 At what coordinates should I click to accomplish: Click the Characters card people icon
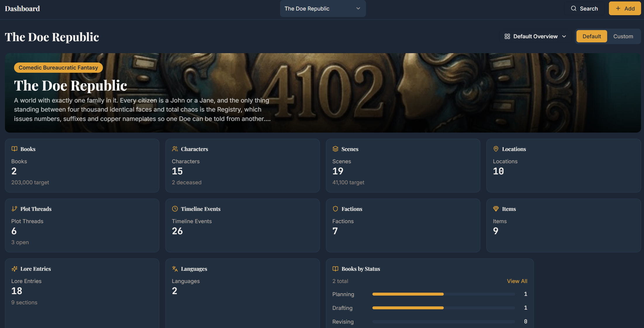coord(175,149)
